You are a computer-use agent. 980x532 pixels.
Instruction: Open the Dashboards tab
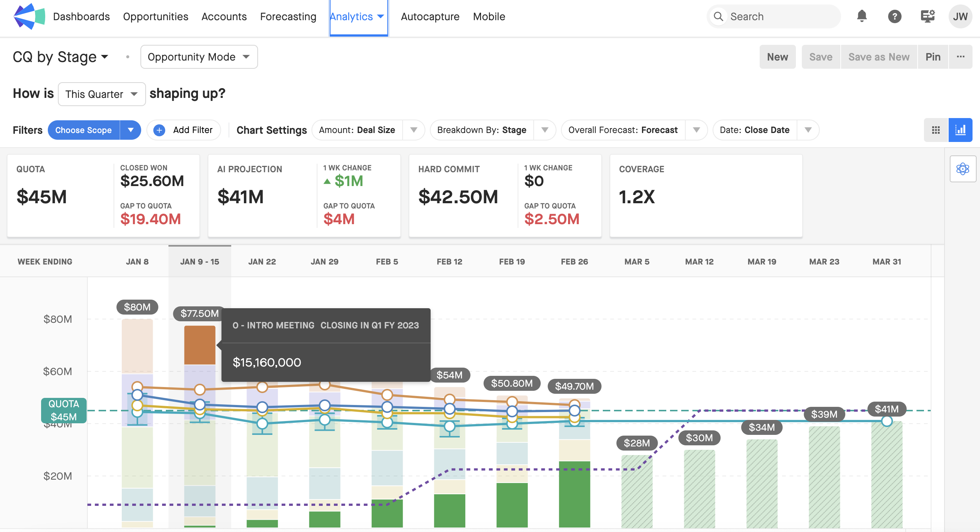click(x=81, y=16)
